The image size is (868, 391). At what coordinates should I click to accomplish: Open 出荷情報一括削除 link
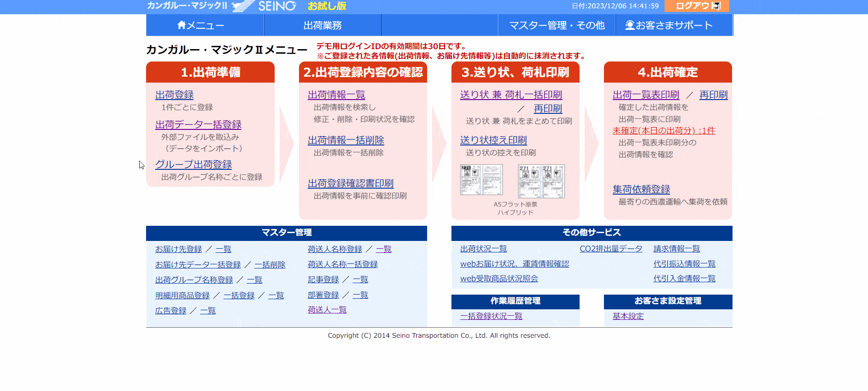(346, 140)
